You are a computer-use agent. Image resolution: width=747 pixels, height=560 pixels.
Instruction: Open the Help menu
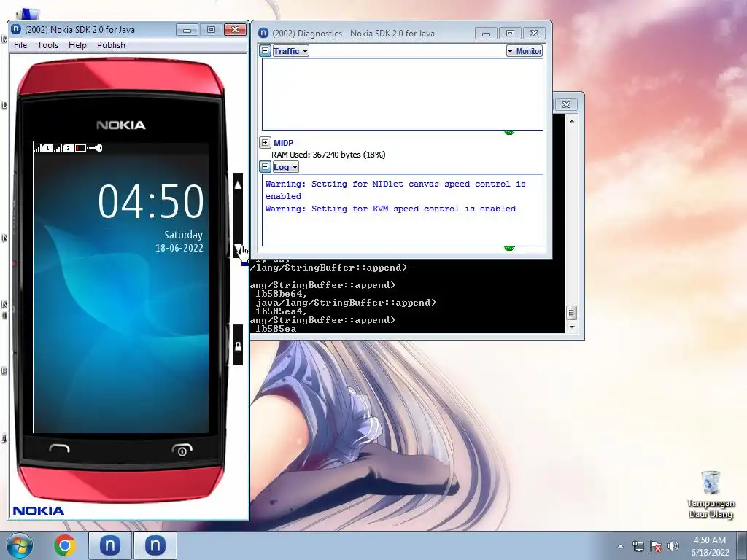(77, 44)
